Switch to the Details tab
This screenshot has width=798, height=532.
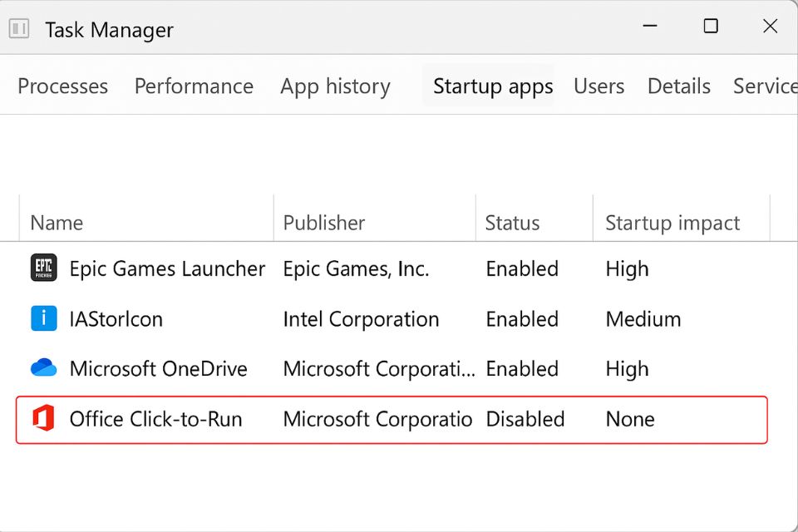pyautogui.click(x=678, y=86)
